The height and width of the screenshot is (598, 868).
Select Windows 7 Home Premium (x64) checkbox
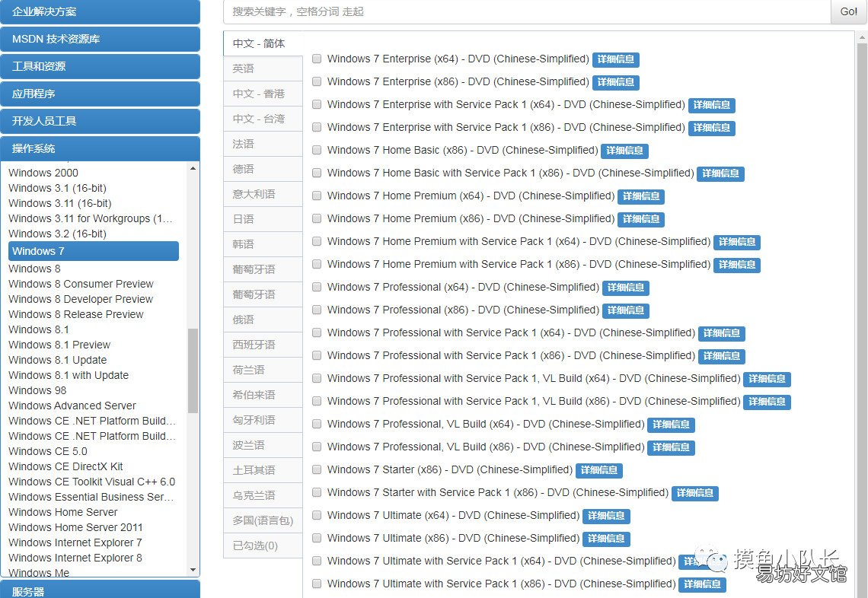pyautogui.click(x=317, y=196)
